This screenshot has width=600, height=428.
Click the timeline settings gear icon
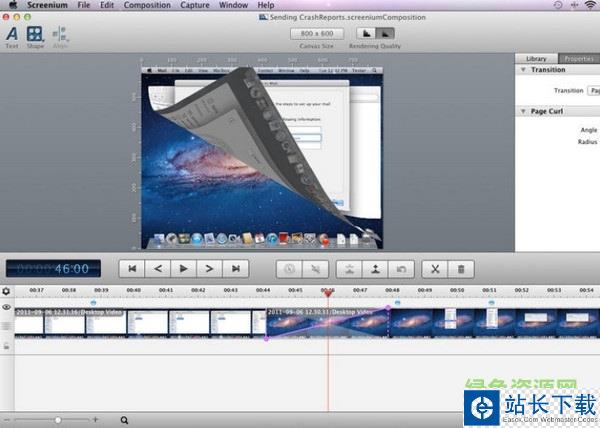[6, 291]
